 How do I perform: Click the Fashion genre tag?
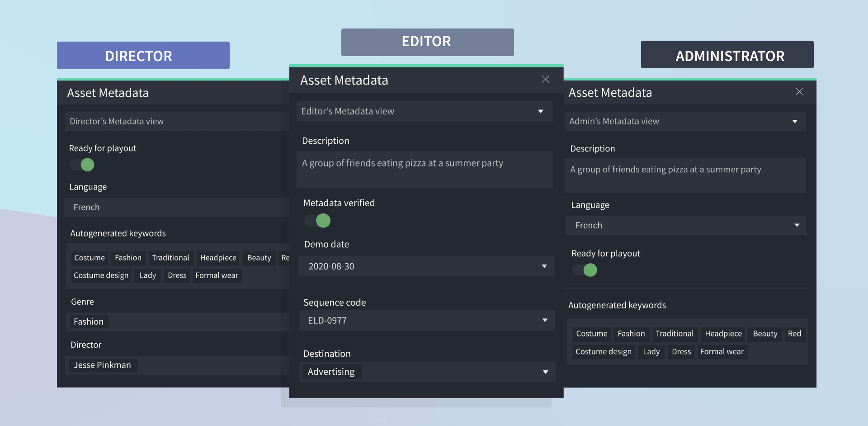[x=89, y=322]
